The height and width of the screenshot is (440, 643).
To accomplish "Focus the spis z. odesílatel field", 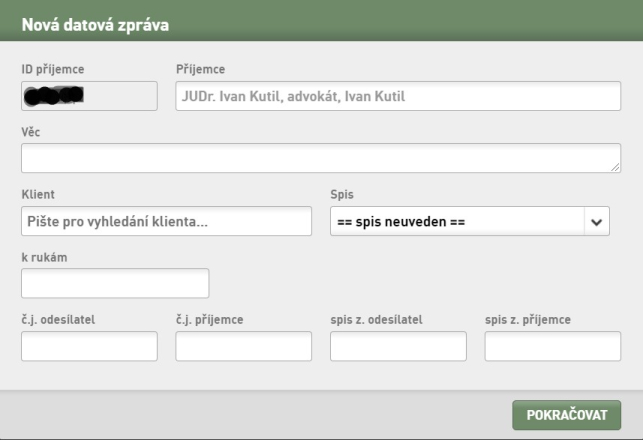I will click(x=398, y=346).
